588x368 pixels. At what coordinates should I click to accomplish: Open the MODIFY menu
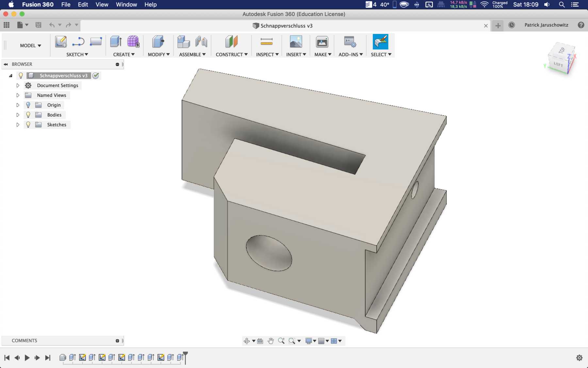tap(159, 55)
